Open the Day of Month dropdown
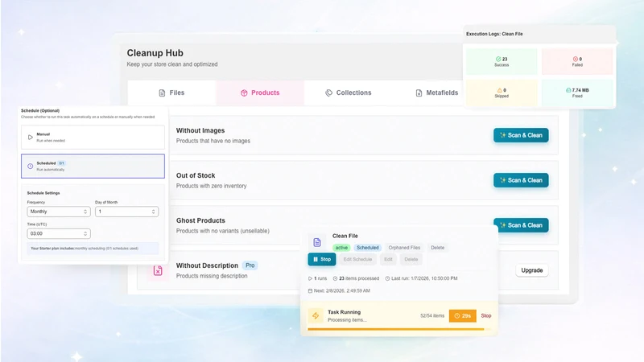The width and height of the screenshot is (644, 362). 127,212
